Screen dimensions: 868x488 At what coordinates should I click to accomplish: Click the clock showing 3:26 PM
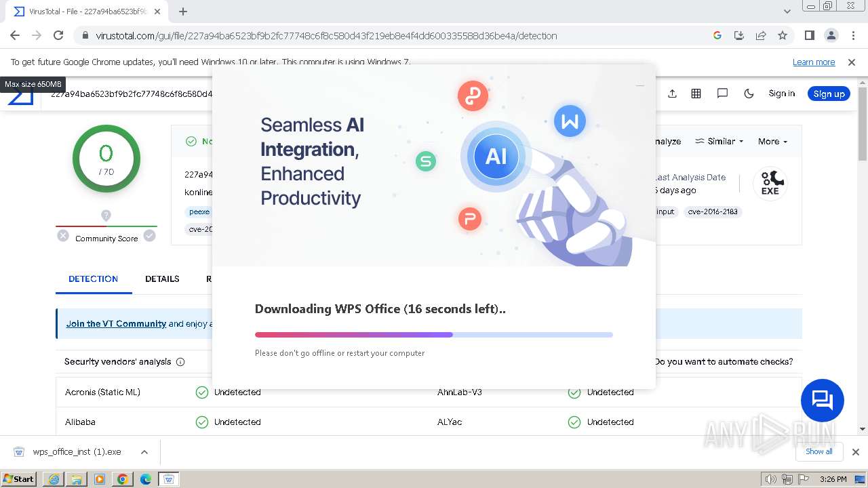[833, 479]
